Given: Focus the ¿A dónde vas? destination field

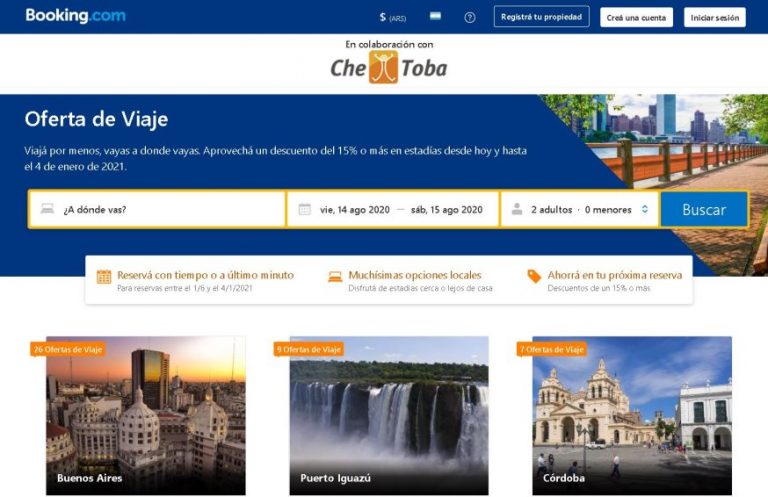Looking at the screenshot, I should (x=157, y=210).
